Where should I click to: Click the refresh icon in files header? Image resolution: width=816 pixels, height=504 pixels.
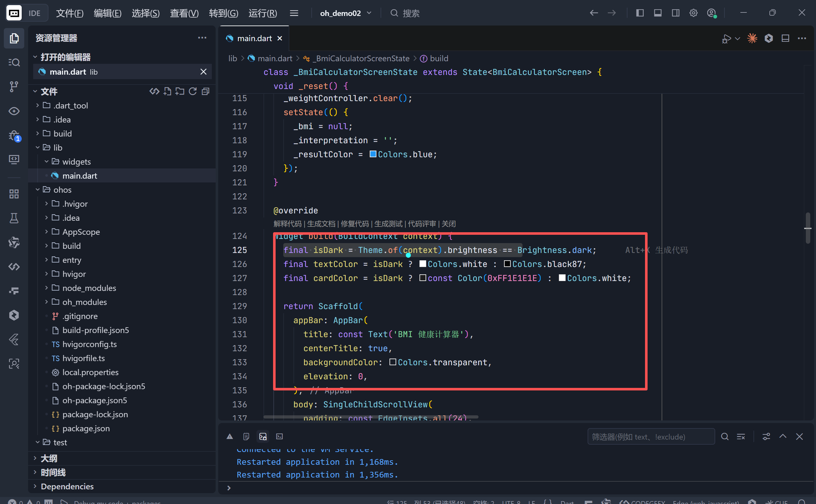pyautogui.click(x=193, y=91)
